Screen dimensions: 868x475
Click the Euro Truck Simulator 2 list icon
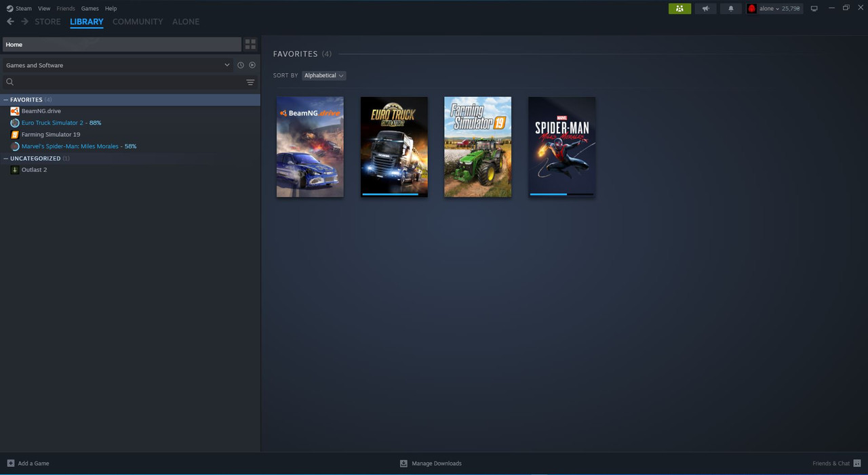point(15,123)
